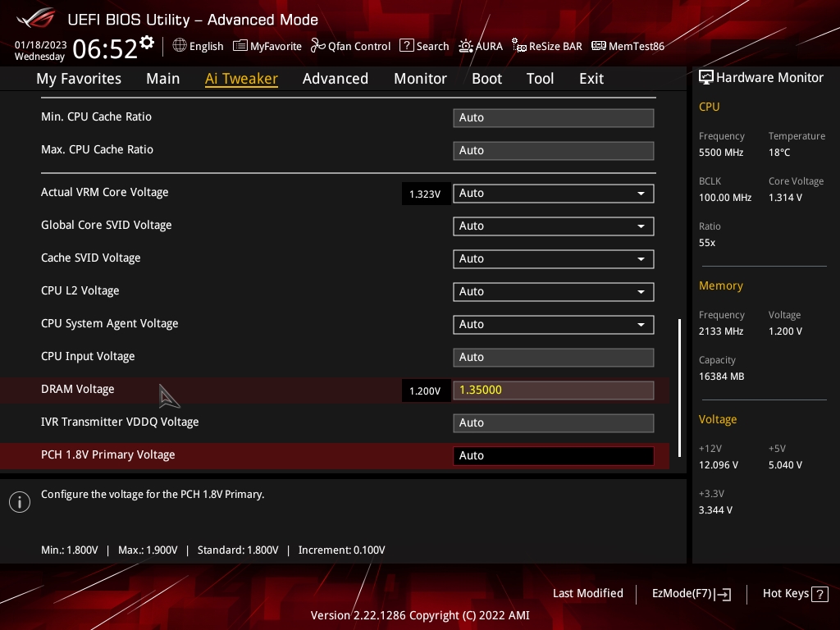Click the 1.200V DRAM current value box

pyautogui.click(x=426, y=391)
